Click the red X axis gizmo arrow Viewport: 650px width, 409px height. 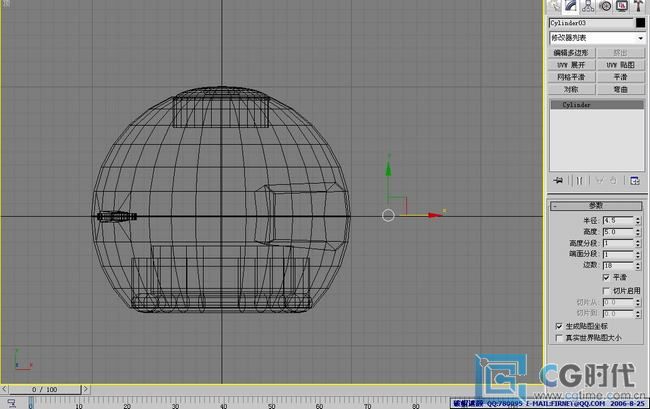coord(435,215)
